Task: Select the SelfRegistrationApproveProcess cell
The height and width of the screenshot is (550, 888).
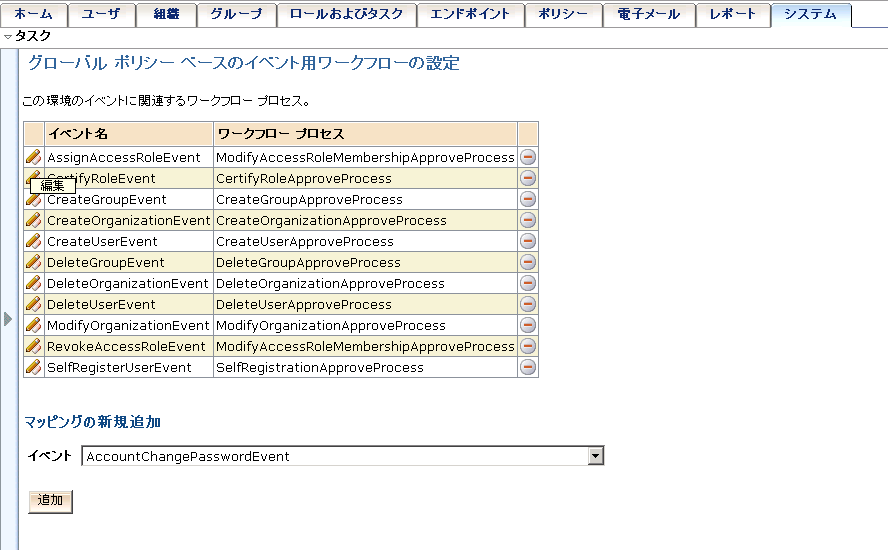Action: coord(365,367)
